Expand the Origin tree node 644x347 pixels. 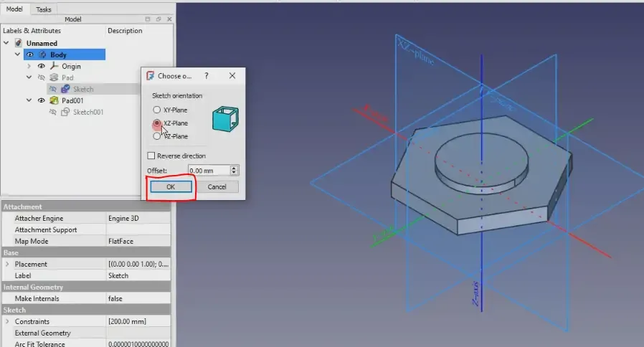[x=29, y=66]
